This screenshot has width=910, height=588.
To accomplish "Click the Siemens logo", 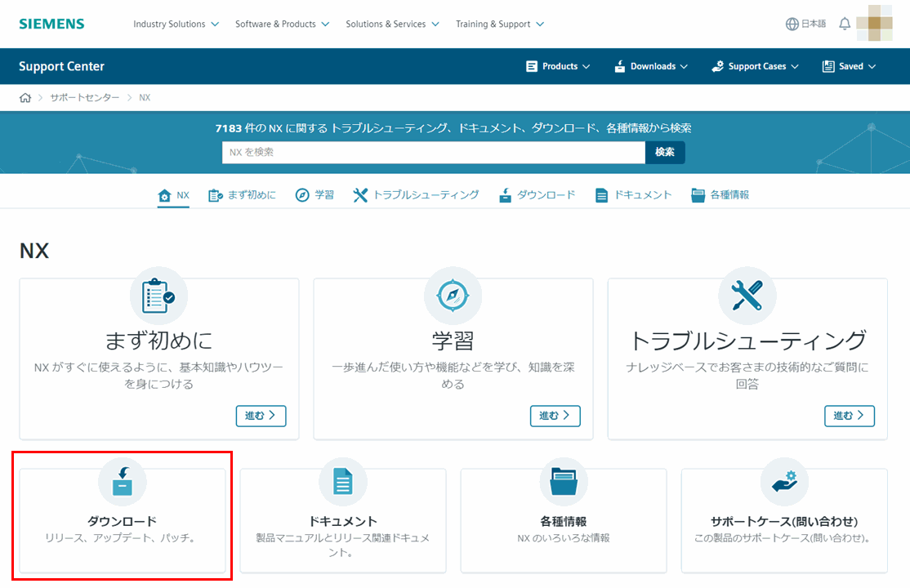I will click(51, 24).
